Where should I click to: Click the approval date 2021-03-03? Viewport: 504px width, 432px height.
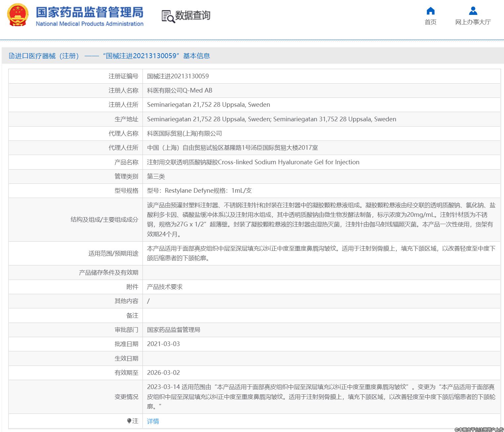coord(163,344)
